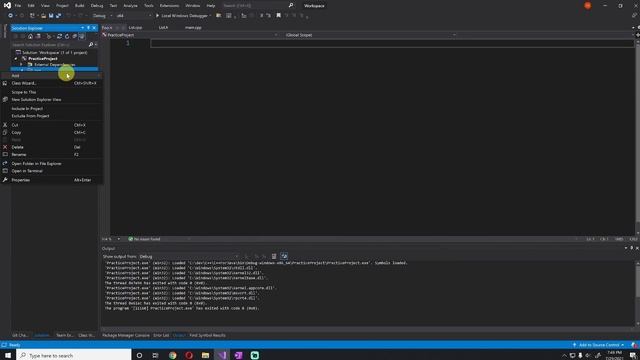Click the Save icon in toolbar

pyautogui.click(x=51, y=16)
